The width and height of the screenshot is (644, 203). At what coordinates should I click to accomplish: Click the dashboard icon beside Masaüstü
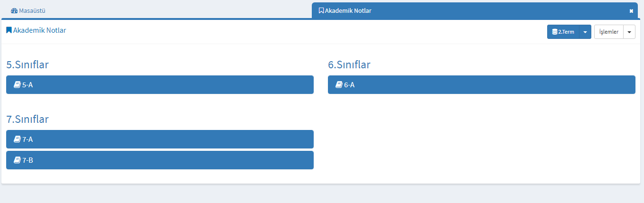pyautogui.click(x=14, y=10)
